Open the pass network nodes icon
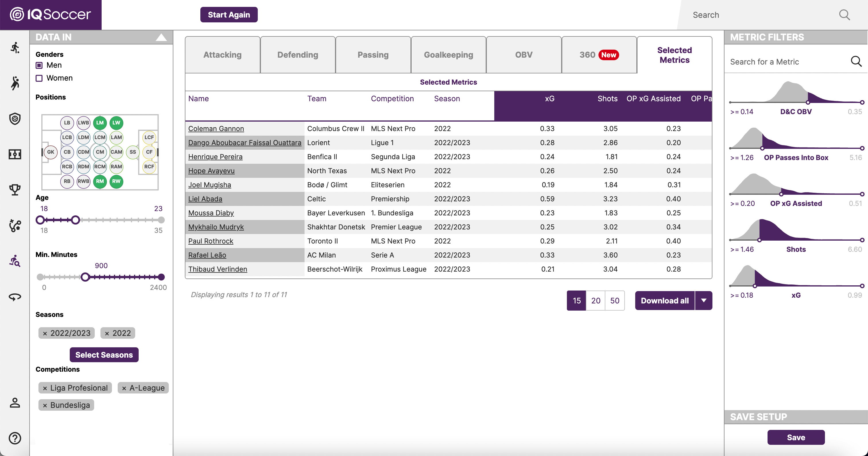The image size is (868, 456). (x=15, y=225)
